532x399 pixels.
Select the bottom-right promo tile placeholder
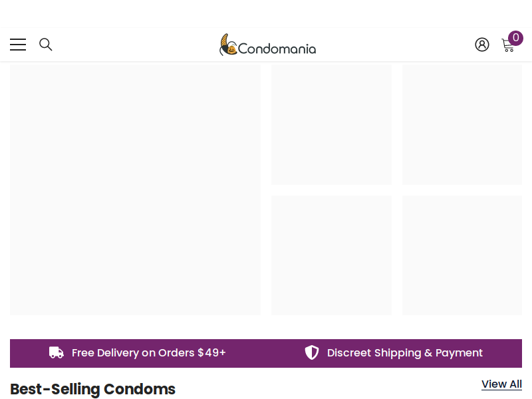462,255
